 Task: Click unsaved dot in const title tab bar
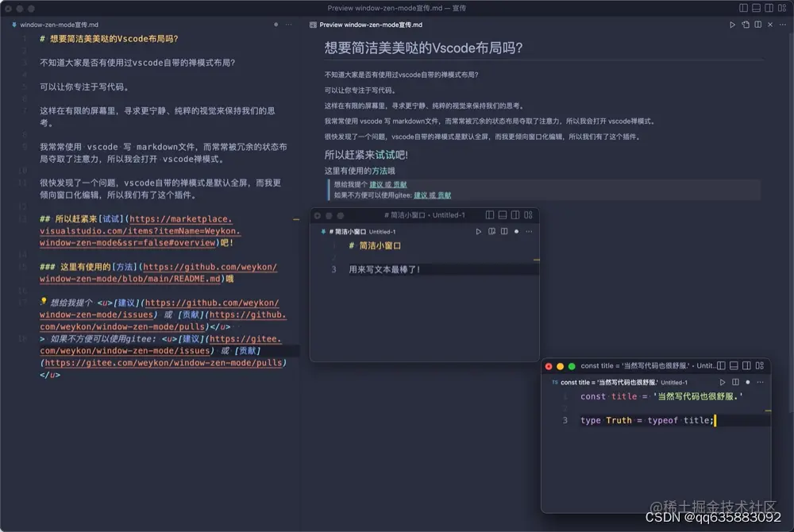748,382
